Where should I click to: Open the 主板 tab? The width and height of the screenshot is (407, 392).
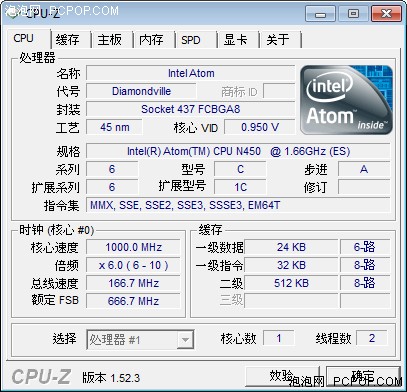click(x=112, y=40)
